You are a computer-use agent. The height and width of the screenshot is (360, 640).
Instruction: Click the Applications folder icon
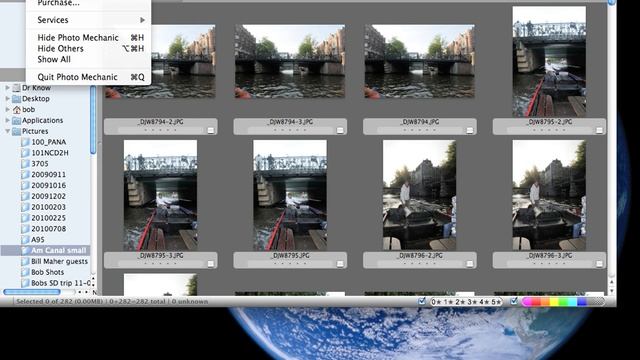16,120
